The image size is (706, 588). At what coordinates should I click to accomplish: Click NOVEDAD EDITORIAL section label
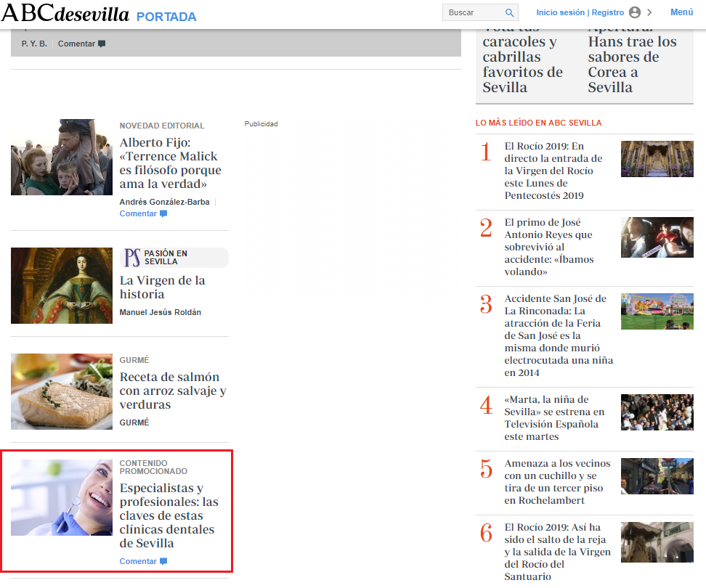162,126
